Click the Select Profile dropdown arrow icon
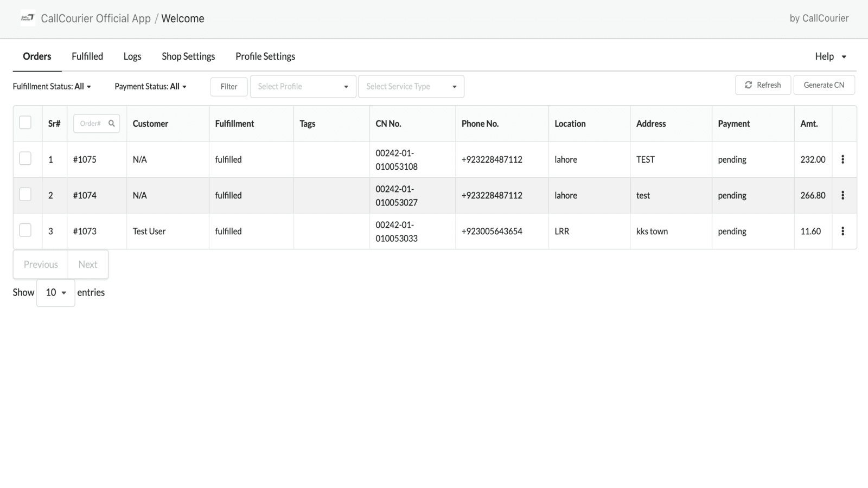Image resolution: width=868 pixels, height=488 pixels. point(346,86)
